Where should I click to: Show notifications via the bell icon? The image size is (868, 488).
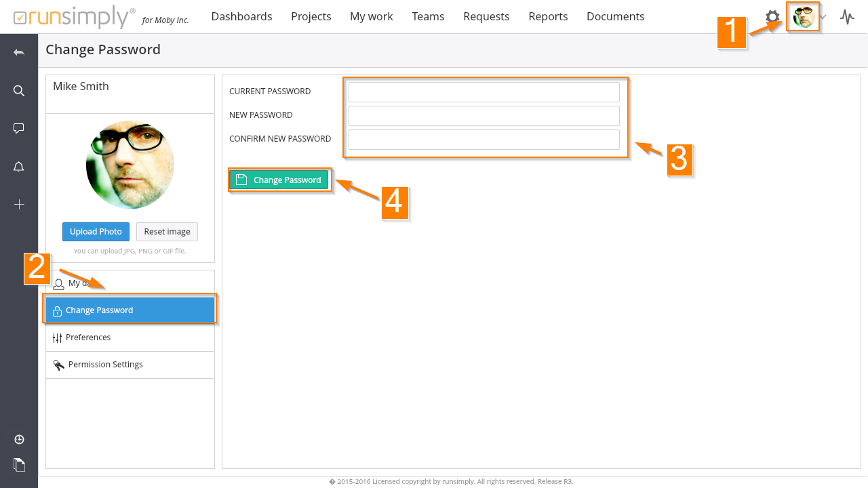(19, 167)
